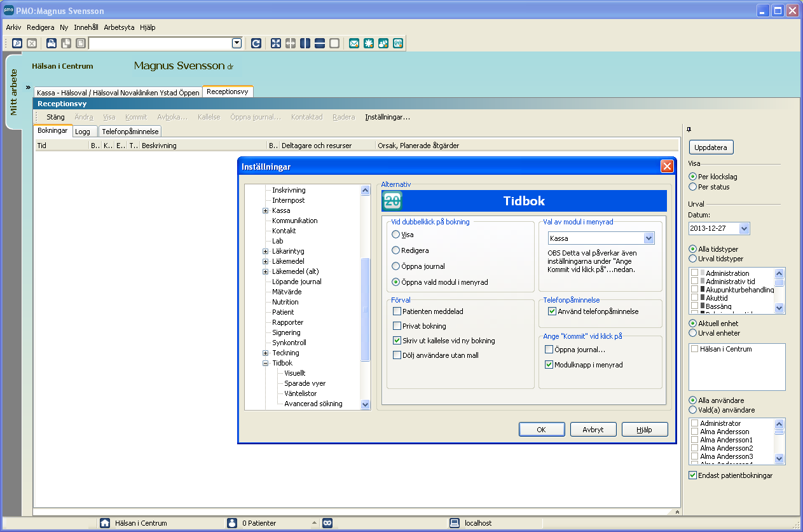803x532 pixels.
Task: Open the small arrow beside 0 Patienter
Action: pos(313,523)
